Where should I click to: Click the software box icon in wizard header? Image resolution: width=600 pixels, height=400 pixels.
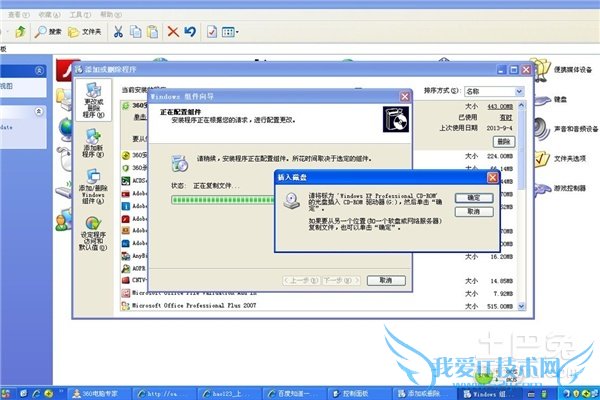coord(396,119)
